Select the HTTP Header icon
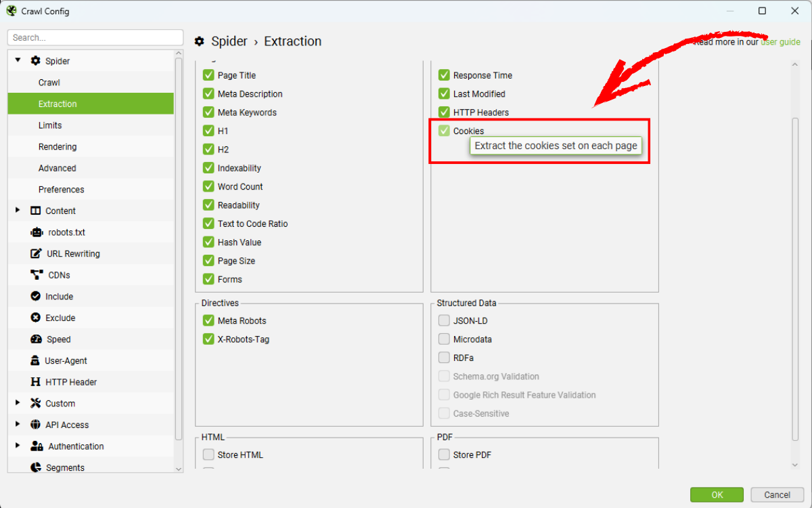The height and width of the screenshot is (508, 812). (36, 382)
